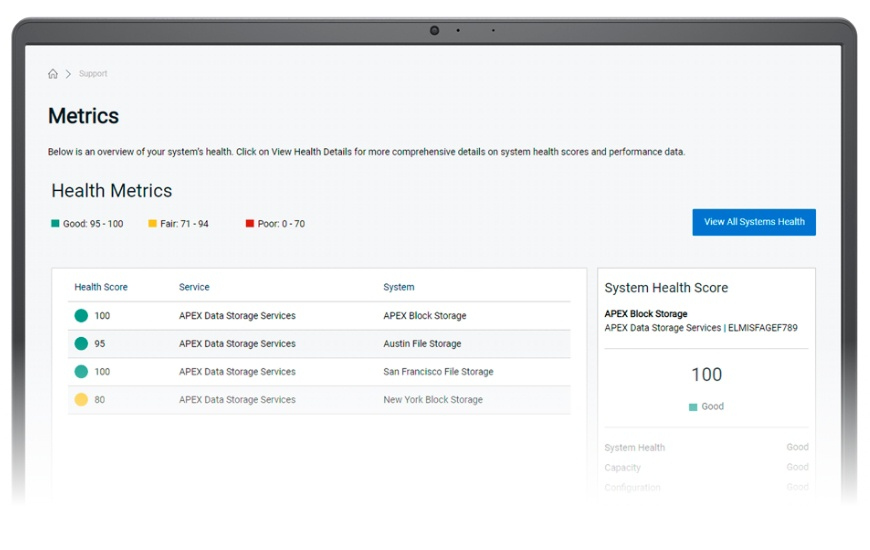This screenshot has width=870, height=550.
Task: Click yellow status dot for New York Block Storage
Action: coord(81,400)
